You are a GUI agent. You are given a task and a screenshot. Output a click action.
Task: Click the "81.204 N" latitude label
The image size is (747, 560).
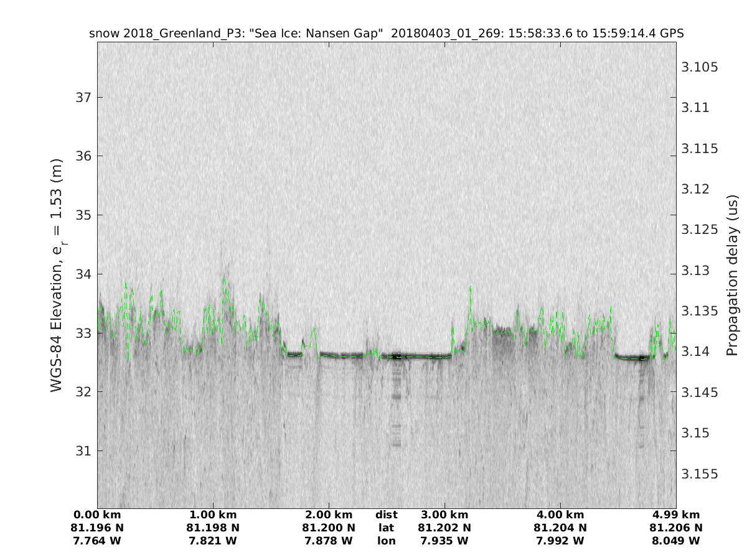click(x=560, y=528)
